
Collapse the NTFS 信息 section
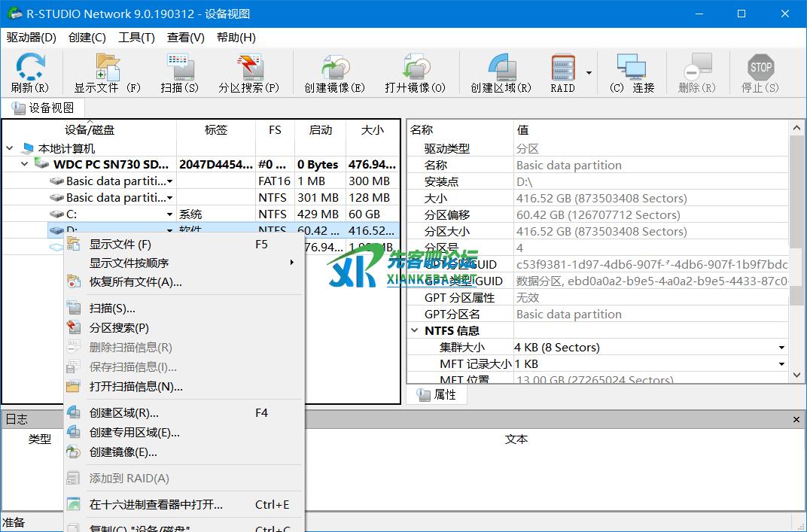[415, 330]
